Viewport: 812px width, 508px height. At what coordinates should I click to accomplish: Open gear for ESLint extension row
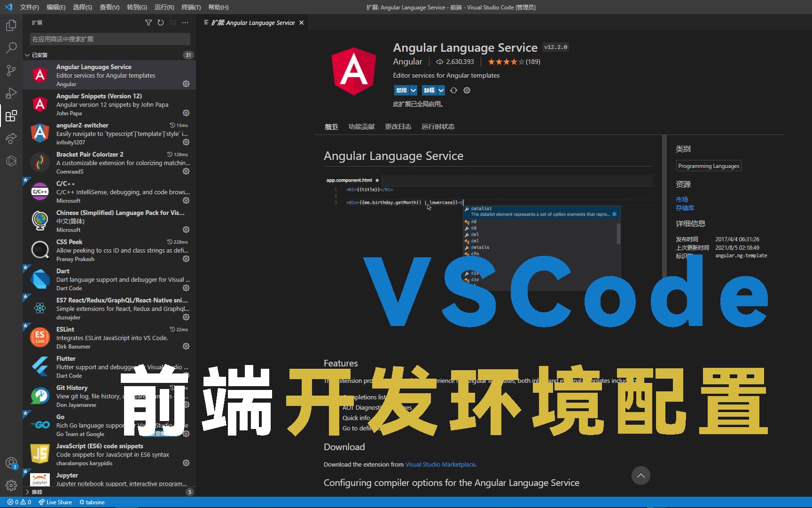pos(186,346)
